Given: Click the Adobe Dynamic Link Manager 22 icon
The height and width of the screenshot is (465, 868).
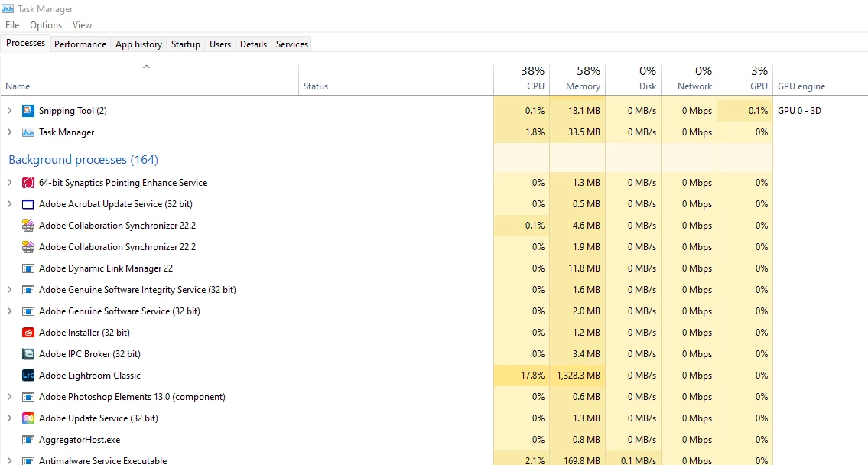Looking at the screenshot, I should (28, 268).
